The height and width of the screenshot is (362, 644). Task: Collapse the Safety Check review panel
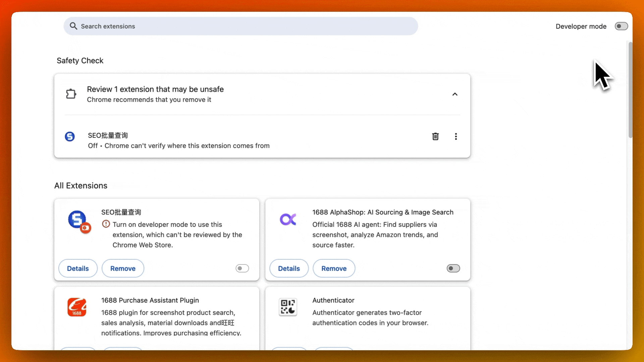pyautogui.click(x=455, y=94)
